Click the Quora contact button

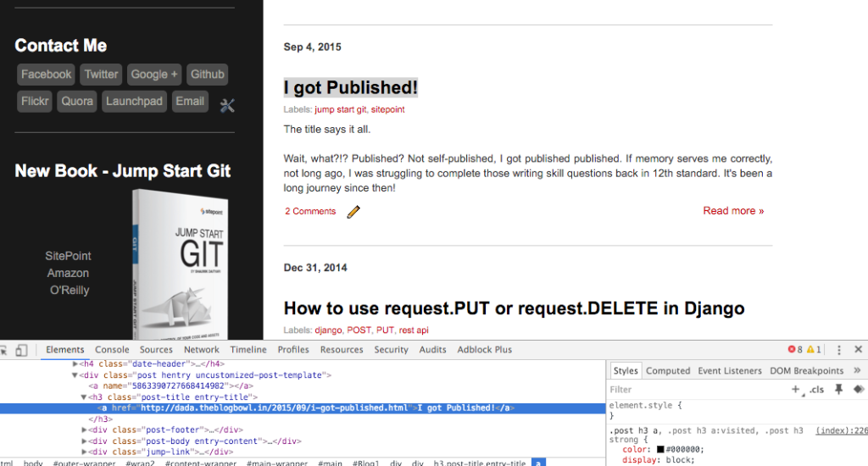point(77,102)
